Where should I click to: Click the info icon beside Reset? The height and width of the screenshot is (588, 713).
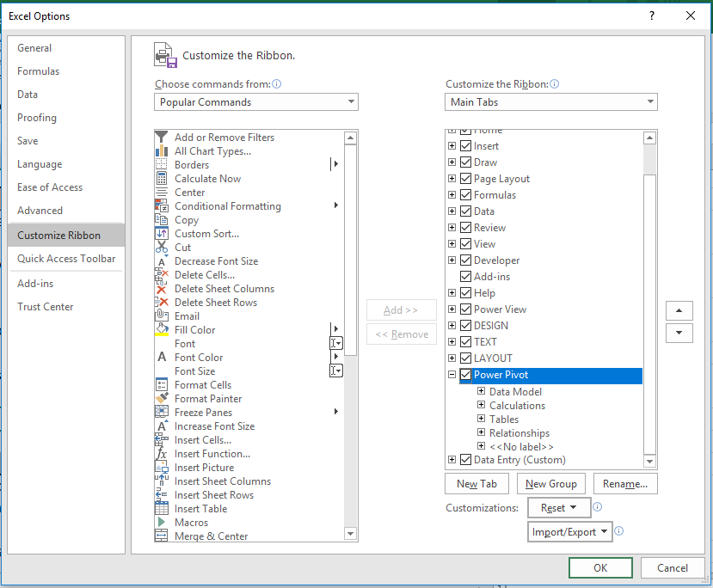598,506
